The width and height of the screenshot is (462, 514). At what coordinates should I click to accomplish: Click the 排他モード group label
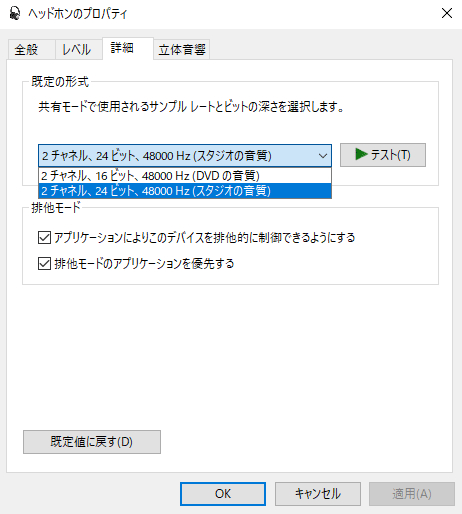click(x=56, y=208)
